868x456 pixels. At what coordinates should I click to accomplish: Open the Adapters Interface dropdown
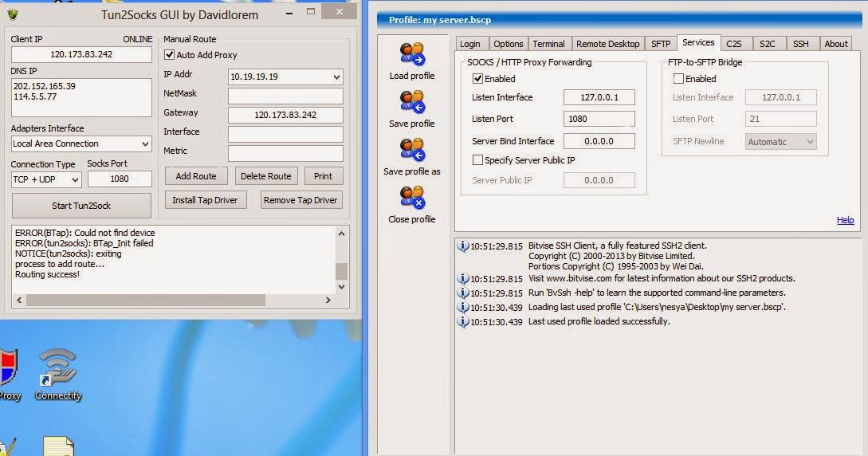145,143
